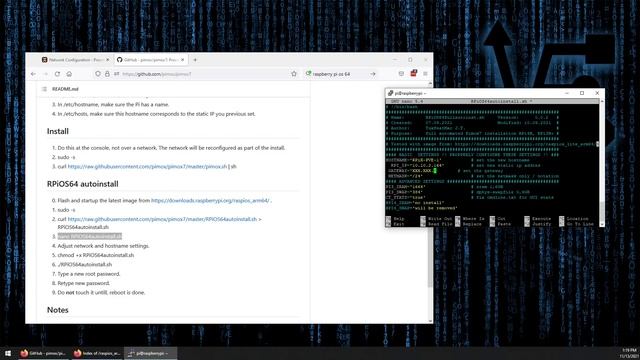This screenshot has width=640, height=360.
Task: Click the search go arrow in Firefox
Action: coord(373,74)
